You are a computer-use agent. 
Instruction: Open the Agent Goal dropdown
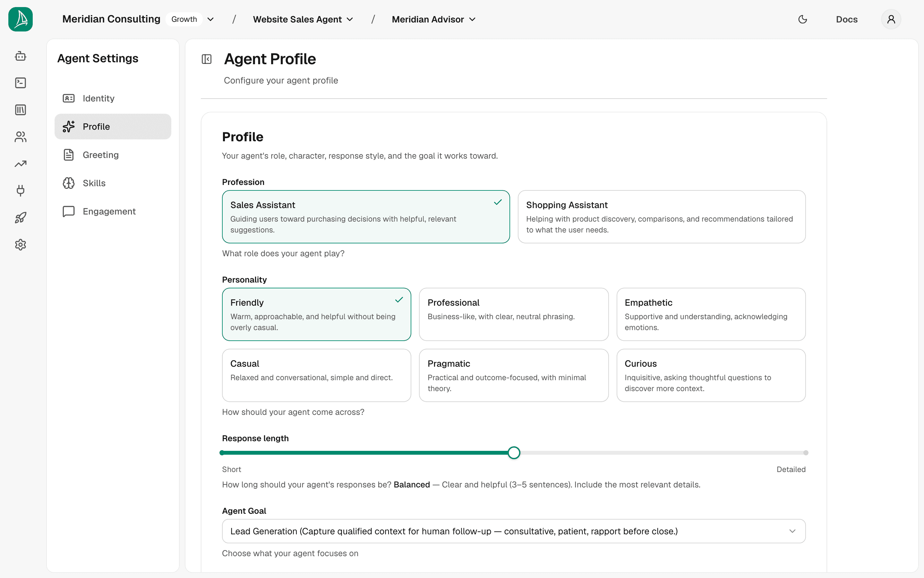click(x=514, y=531)
